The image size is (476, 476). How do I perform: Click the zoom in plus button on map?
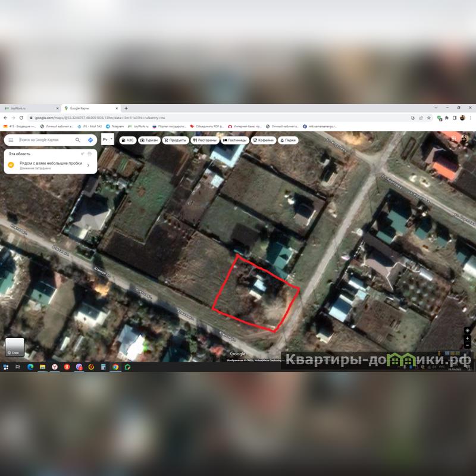pyautogui.click(x=468, y=338)
